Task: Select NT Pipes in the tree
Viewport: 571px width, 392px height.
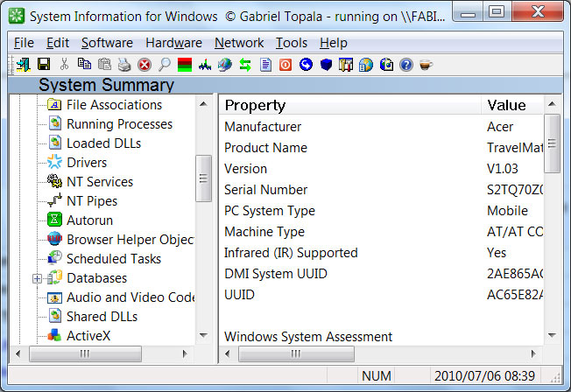Action: (92, 201)
